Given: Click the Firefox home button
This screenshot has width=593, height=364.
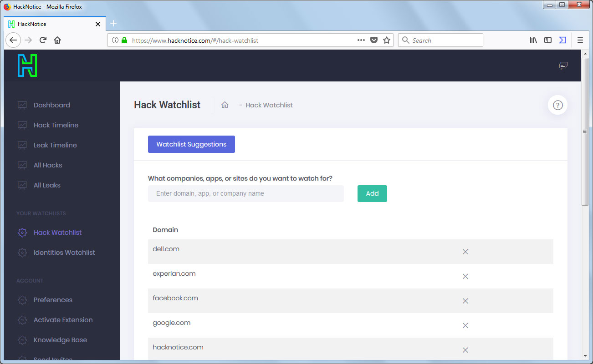Looking at the screenshot, I should pos(57,40).
